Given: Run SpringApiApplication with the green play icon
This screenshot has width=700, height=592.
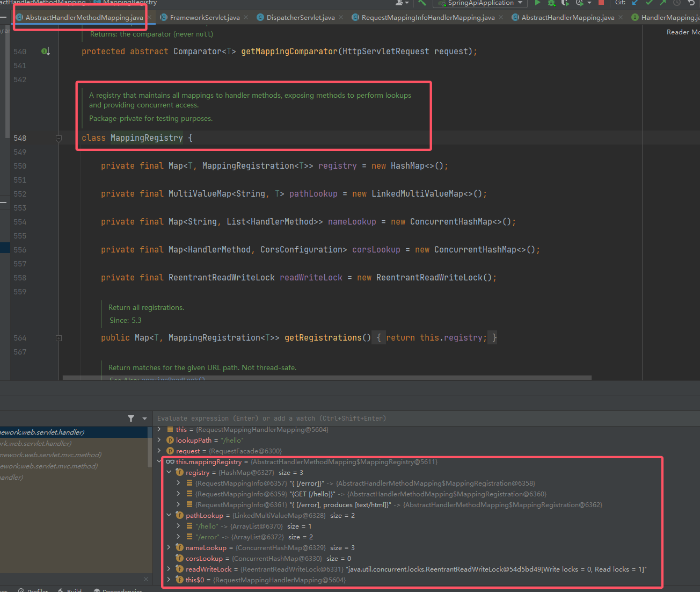Looking at the screenshot, I should click(x=537, y=3).
